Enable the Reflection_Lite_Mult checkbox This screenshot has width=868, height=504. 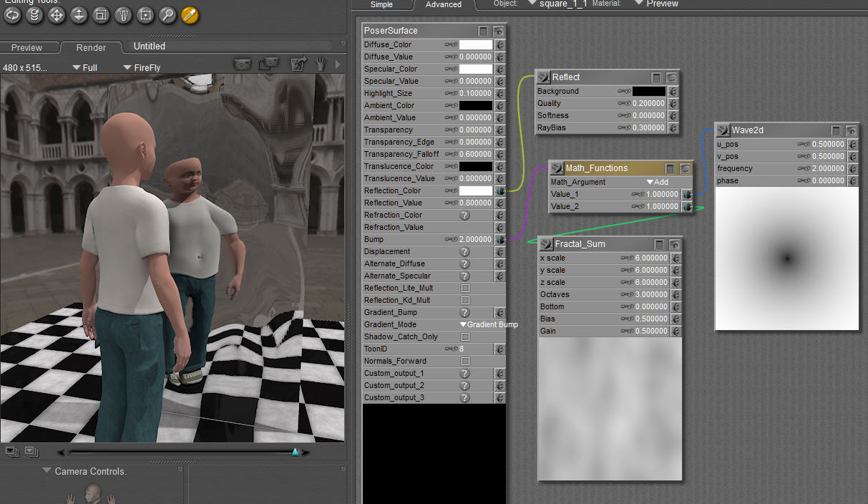(x=465, y=288)
